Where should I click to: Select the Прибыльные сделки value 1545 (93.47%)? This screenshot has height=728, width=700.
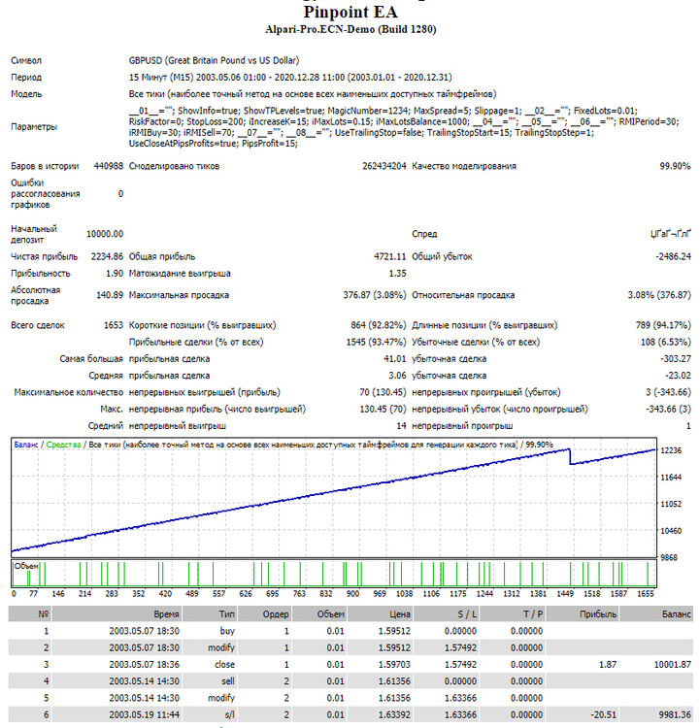coord(376,343)
